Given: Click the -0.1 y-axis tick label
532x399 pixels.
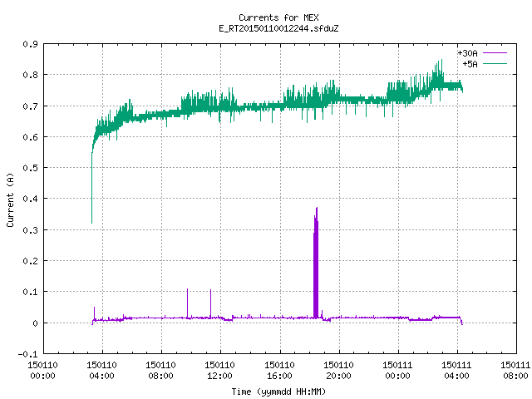Looking at the screenshot, I should click(27, 354).
